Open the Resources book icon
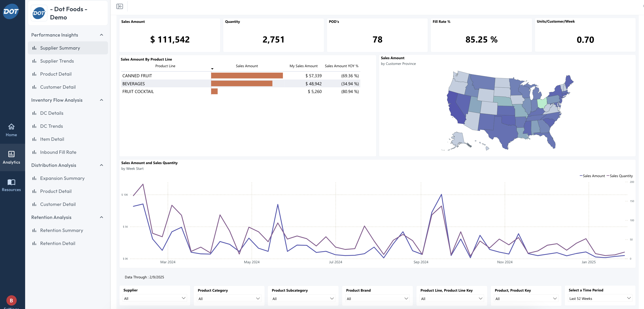Screen dimensions: 644x309 [11, 182]
